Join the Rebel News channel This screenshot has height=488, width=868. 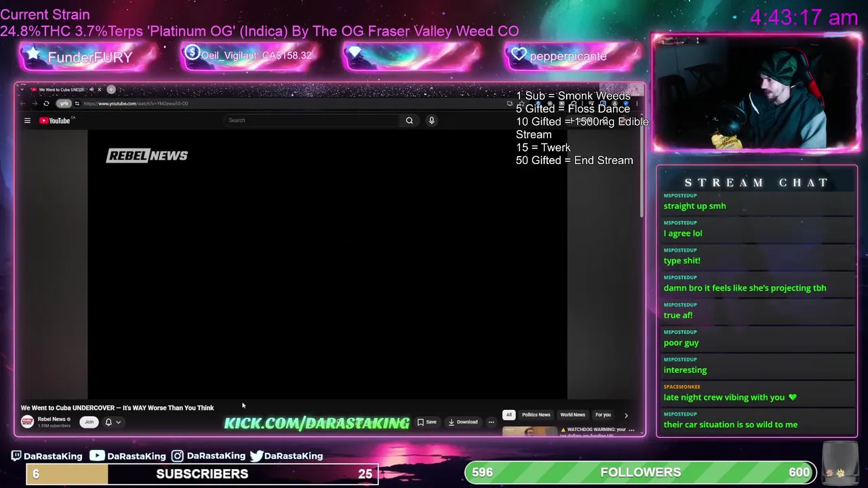[89, 422]
